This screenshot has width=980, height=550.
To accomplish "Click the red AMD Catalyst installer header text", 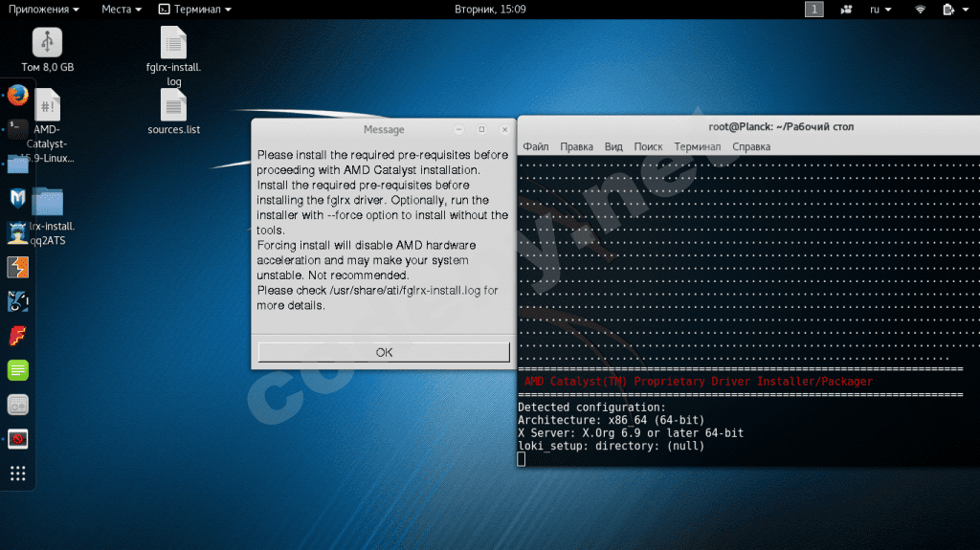I will coord(698,382).
